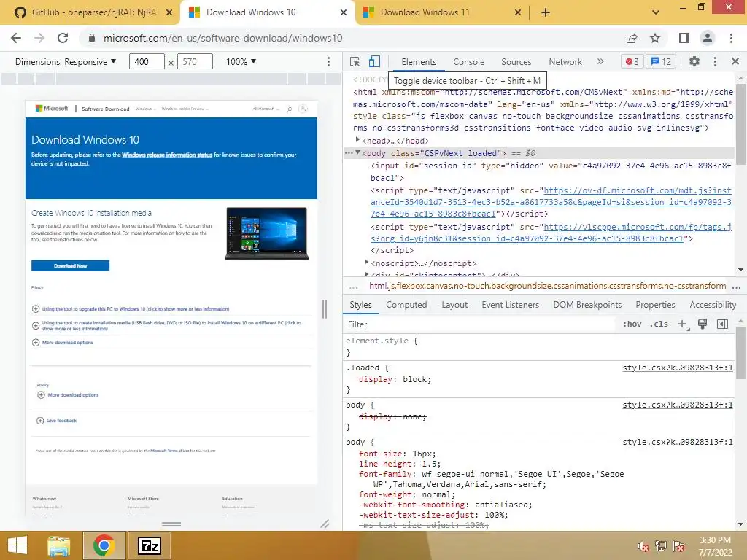Switch to GitHub njRAT tab
Image resolution: width=747 pixels, height=560 pixels.
[x=93, y=12]
